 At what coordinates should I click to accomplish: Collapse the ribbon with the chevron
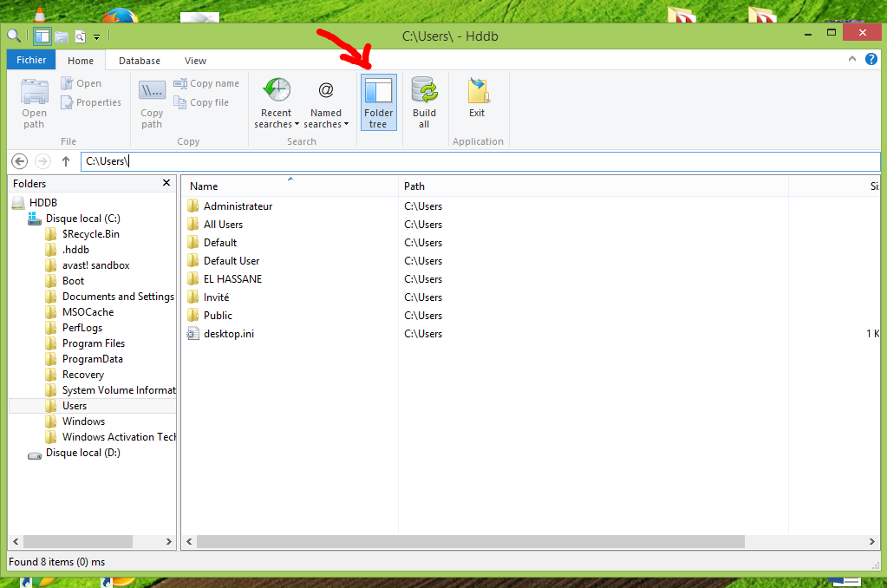point(852,59)
